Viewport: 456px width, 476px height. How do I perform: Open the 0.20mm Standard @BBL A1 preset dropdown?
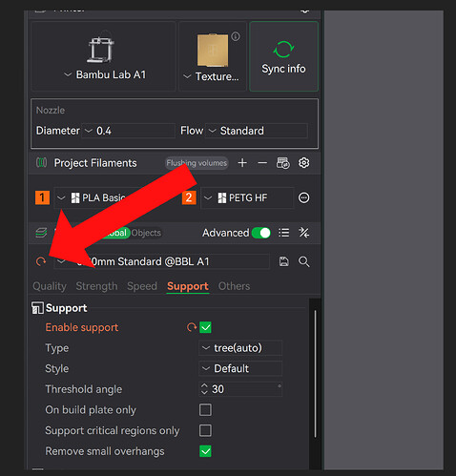click(161, 261)
